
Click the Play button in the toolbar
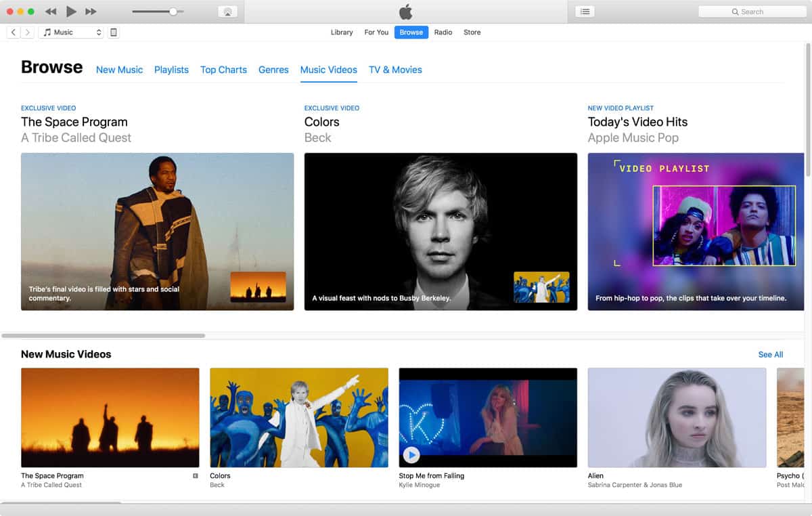[71, 12]
